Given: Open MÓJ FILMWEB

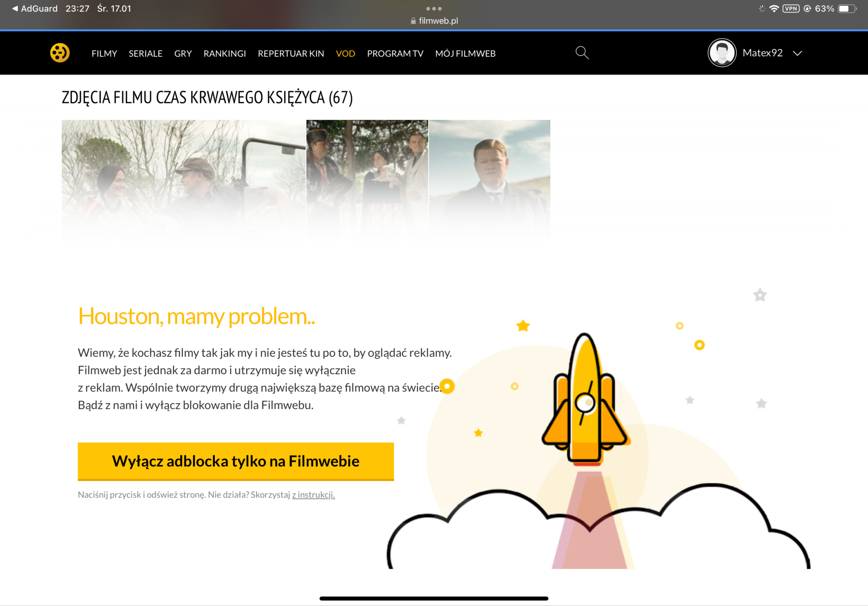Looking at the screenshot, I should 466,53.
